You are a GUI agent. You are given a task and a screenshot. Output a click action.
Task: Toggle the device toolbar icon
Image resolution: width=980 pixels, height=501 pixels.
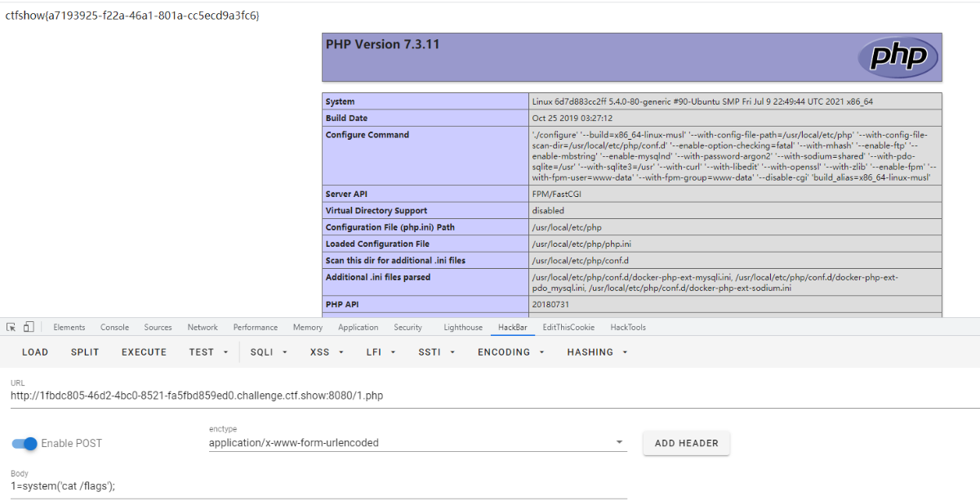click(29, 327)
